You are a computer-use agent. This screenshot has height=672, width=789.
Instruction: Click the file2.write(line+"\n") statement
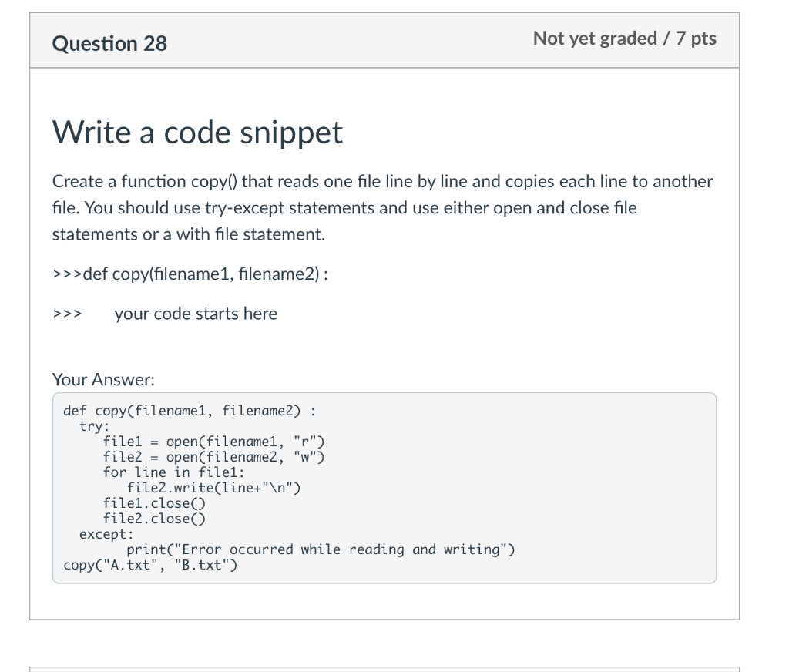(214, 488)
